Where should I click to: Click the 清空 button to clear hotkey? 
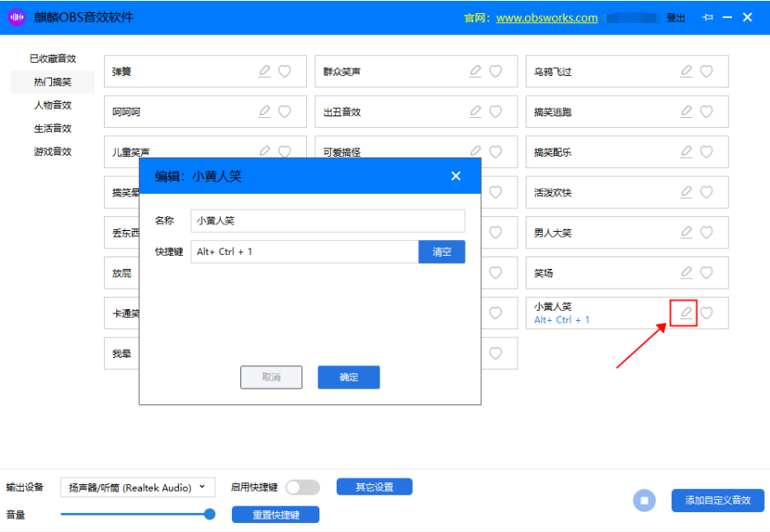click(442, 252)
